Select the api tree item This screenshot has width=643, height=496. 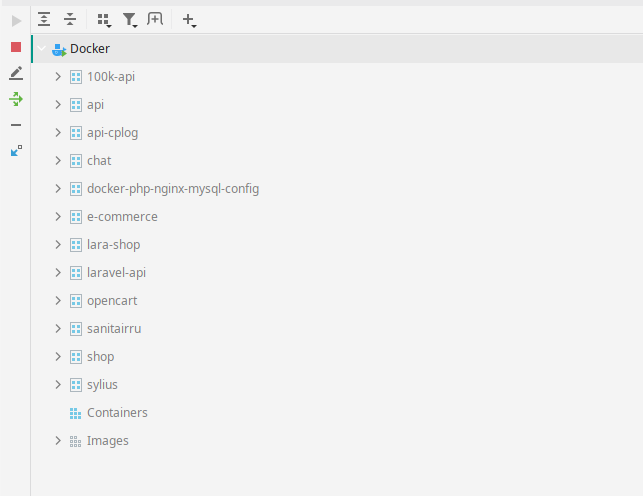click(x=95, y=105)
